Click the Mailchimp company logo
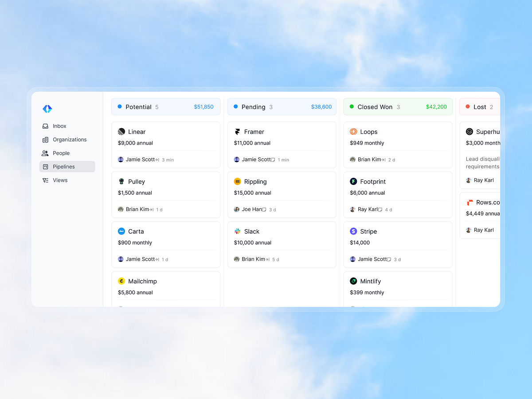532x399 pixels. click(121, 281)
